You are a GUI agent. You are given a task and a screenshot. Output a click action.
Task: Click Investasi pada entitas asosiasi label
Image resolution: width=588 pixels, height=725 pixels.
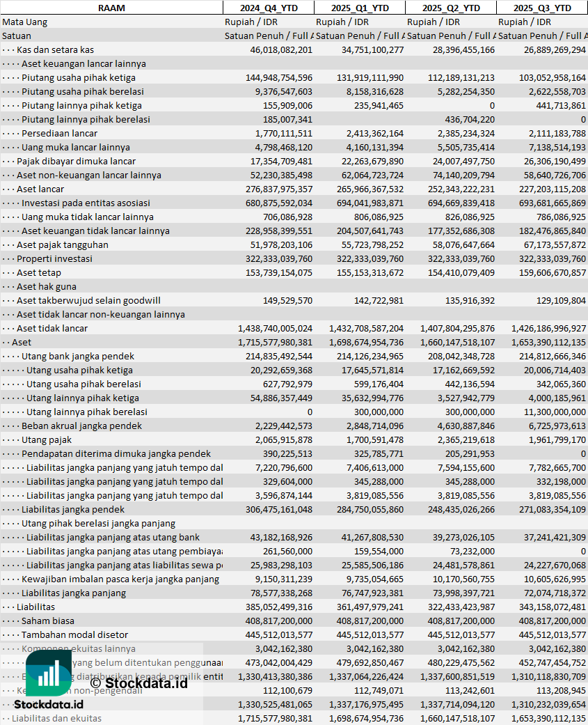point(86,203)
